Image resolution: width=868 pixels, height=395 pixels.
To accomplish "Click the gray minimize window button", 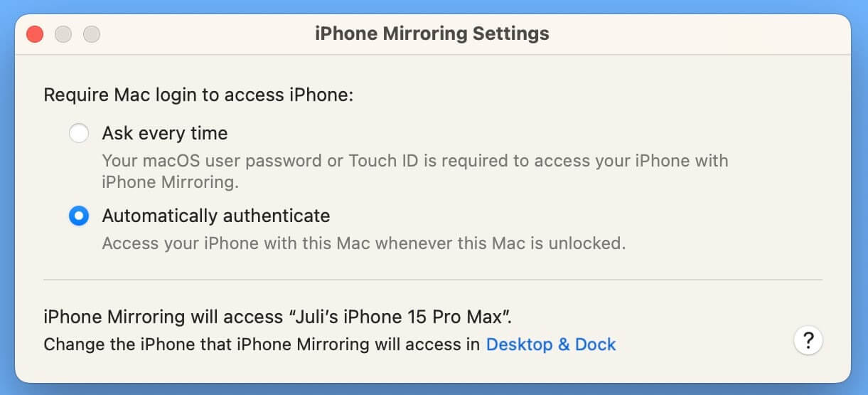I will pyautogui.click(x=63, y=33).
